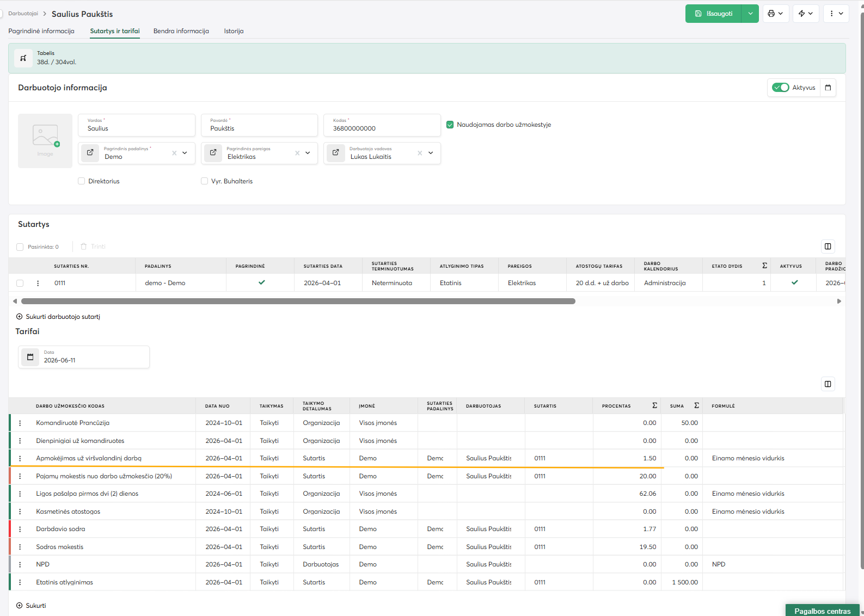Open row menu for contract 0111
The width and height of the screenshot is (864, 616).
[x=38, y=283]
